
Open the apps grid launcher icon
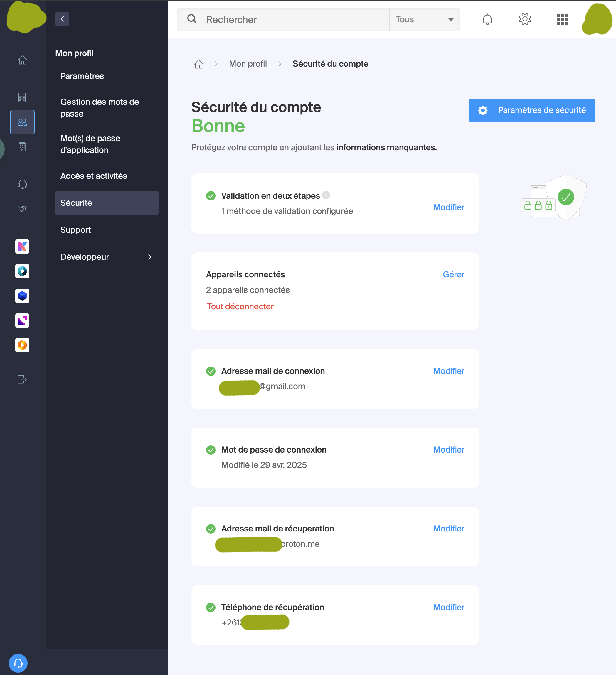(x=562, y=19)
